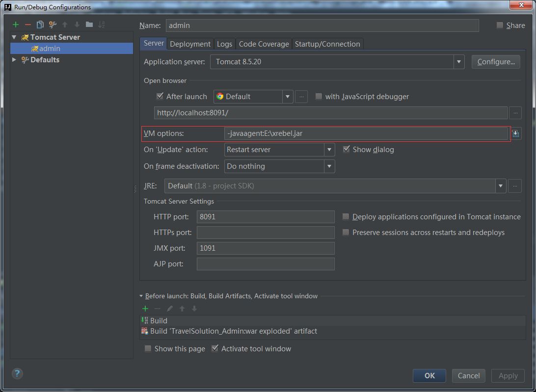Open JRE Default dropdown

click(335, 186)
